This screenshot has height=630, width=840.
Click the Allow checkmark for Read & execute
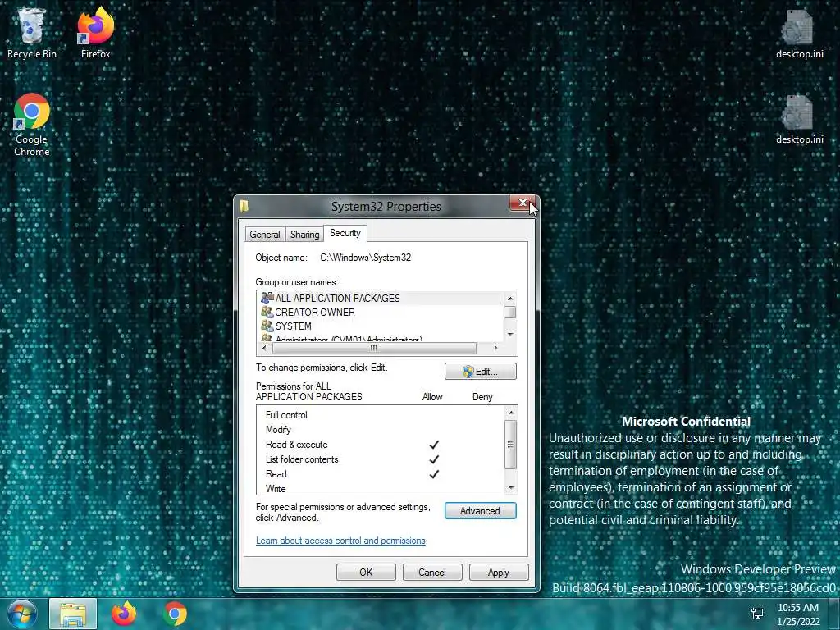click(434, 445)
